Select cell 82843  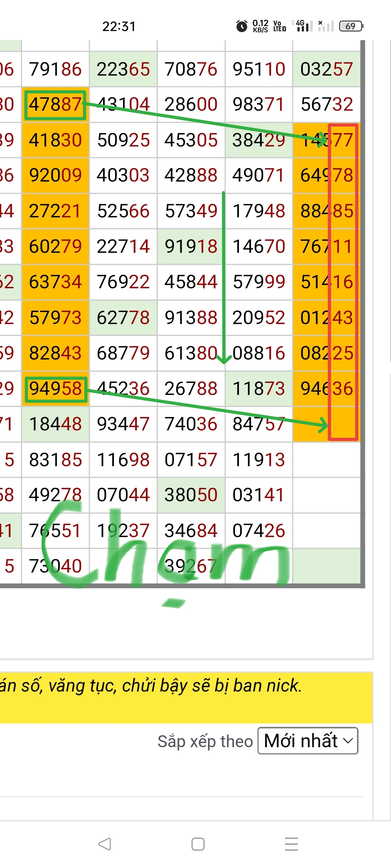click(55, 353)
